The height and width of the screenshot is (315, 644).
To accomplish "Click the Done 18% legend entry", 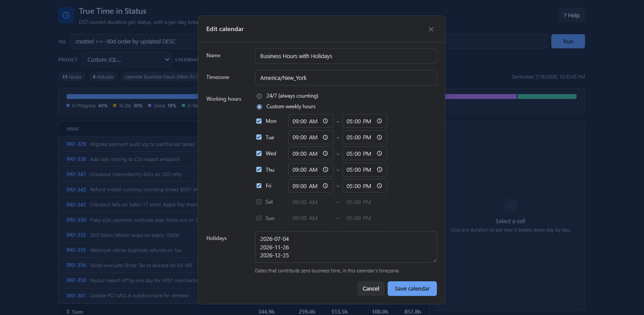I will tap(162, 106).
